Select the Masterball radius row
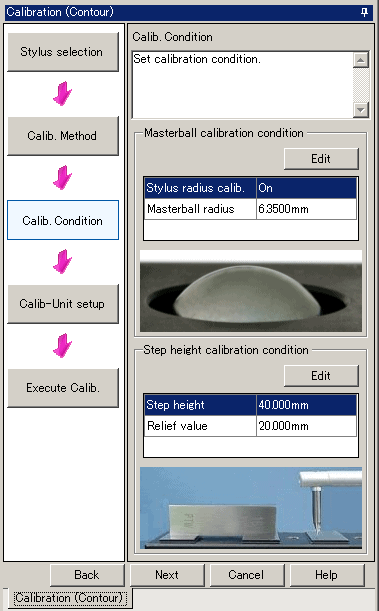 [x=250, y=209]
